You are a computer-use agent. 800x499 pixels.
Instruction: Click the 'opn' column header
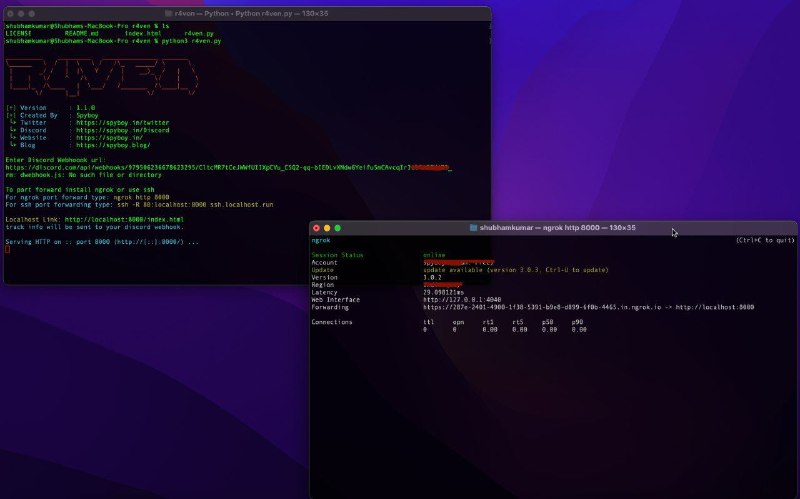click(x=458, y=322)
